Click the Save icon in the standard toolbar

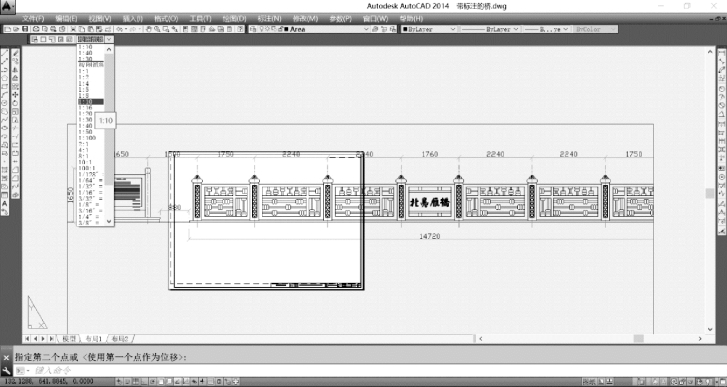(25, 29)
